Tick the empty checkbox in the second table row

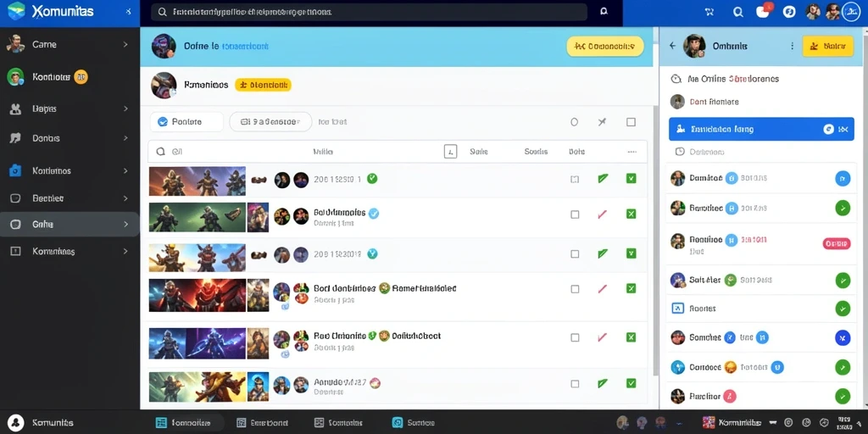pos(575,214)
